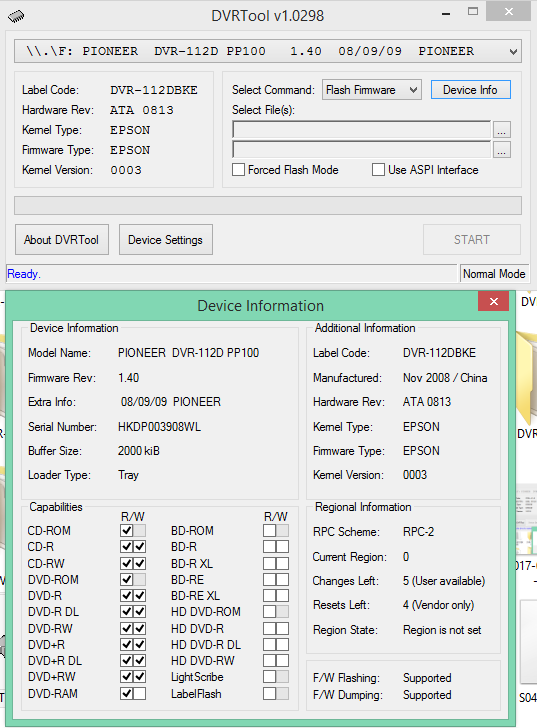Click the Loader Type value Tray
The width and height of the screenshot is (537, 728).
point(129,475)
